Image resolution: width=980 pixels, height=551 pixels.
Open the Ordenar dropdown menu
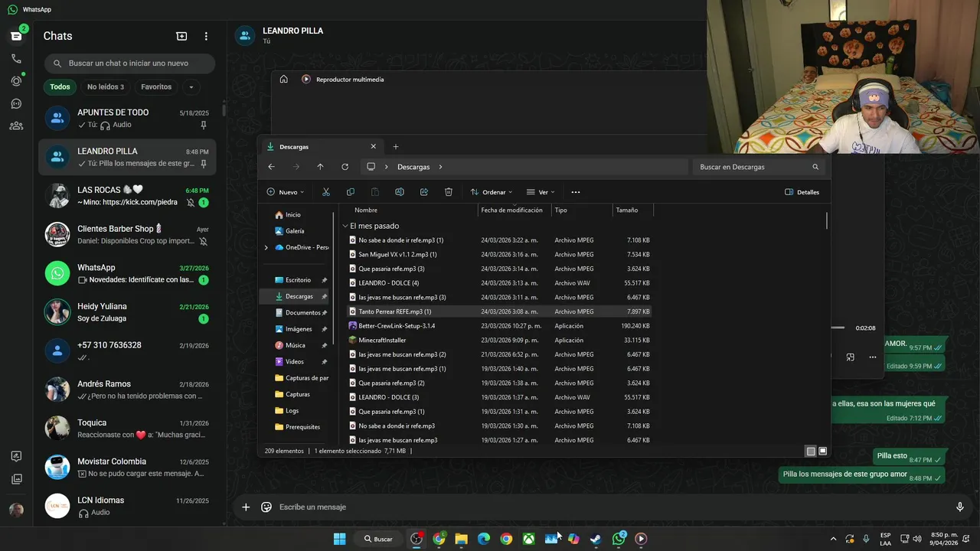pos(491,192)
